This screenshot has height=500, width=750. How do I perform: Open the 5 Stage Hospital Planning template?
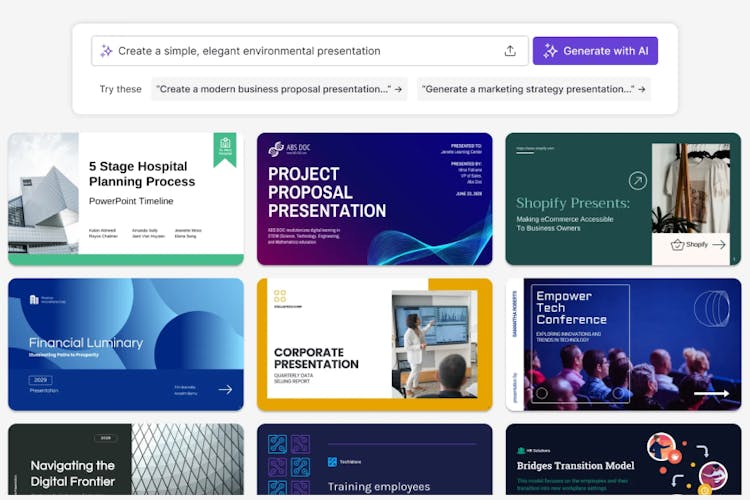[125, 199]
